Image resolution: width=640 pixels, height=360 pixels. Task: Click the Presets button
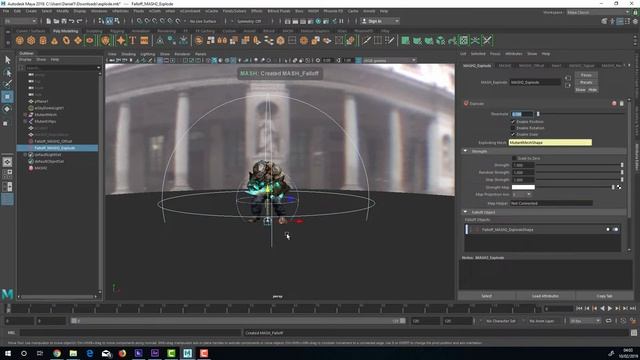586,82
